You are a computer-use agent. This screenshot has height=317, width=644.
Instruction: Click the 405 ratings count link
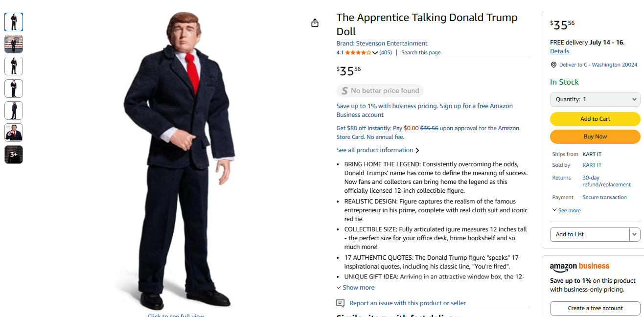(x=386, y=53)
